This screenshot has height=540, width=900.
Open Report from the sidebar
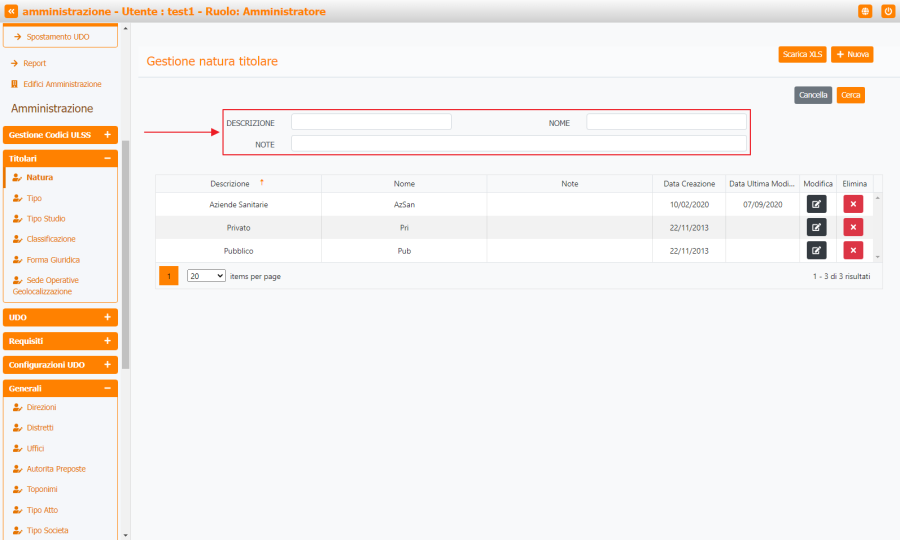click(x=35, y=63)
